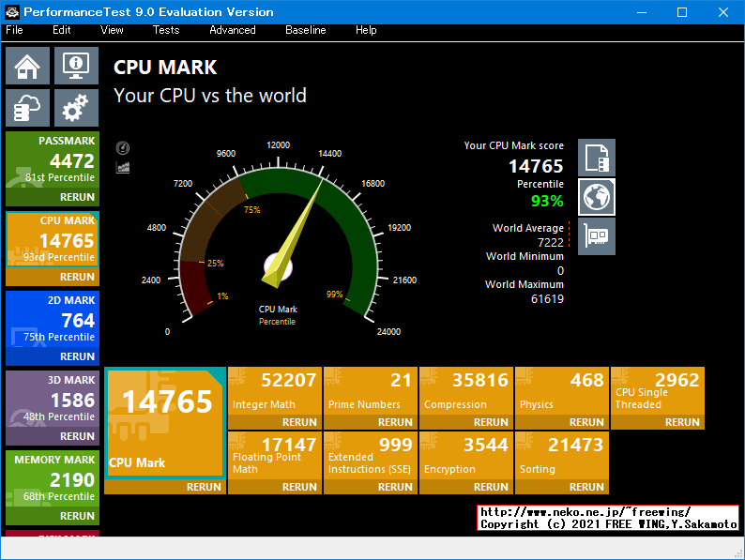Select the 3D Mark score tile

tap(52, 399)
